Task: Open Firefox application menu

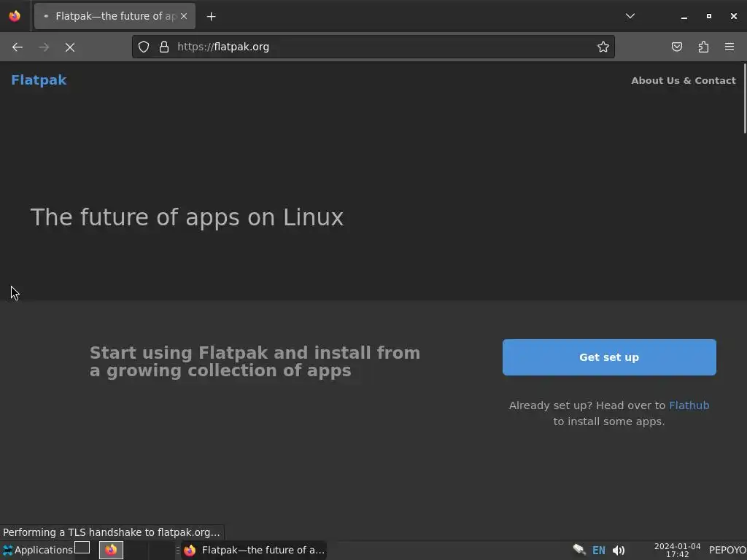Action: pyautogui.click(x=729, y=47)
